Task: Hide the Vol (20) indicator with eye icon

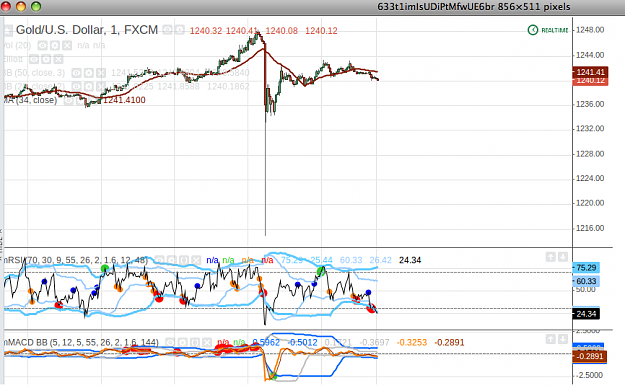Action: tap(43, 45)
